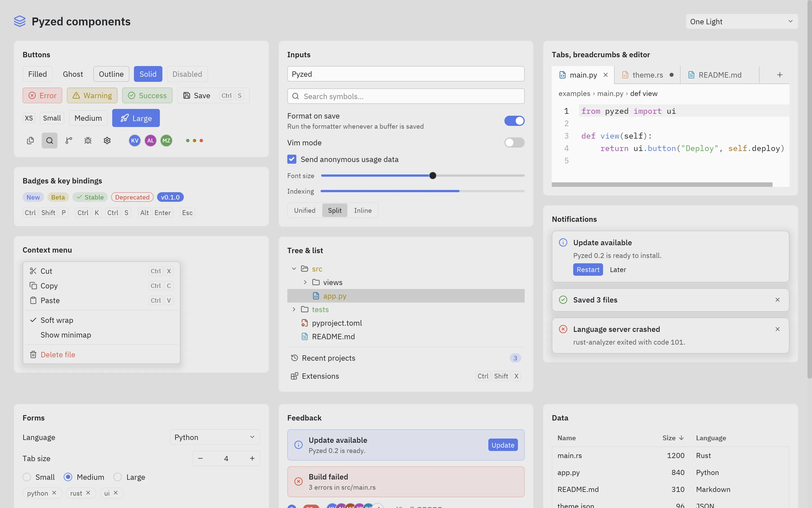Collapse the src folder
Image resolution: width=812 pixels, height=508 pixels.
click(x=294, y=268)
